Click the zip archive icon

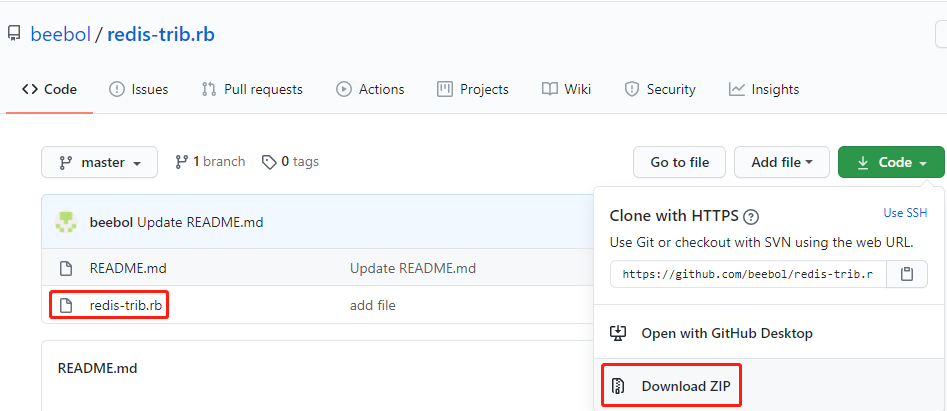[x=618, y=386]
